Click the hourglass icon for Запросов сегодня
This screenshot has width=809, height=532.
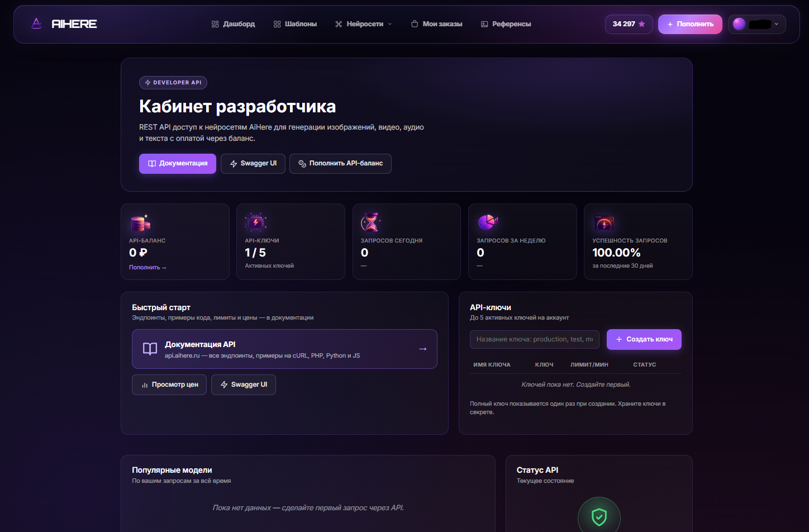370,222
